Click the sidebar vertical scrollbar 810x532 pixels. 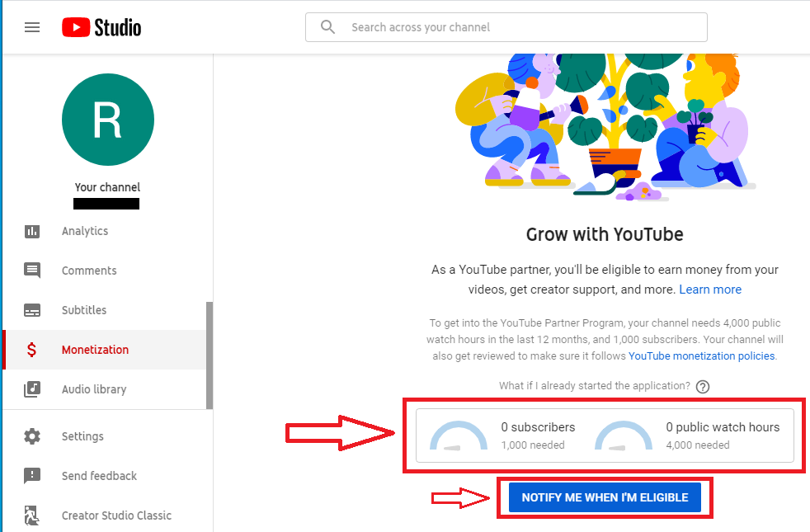point(210,355)
